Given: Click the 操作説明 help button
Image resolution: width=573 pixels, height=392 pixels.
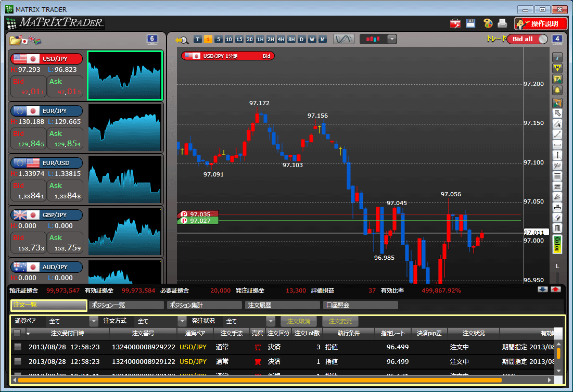Looking at the screenshot, I should click(541, 24).
